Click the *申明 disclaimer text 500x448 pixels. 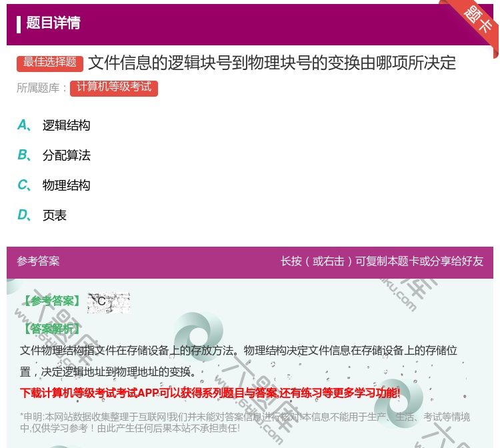point(245,423)
